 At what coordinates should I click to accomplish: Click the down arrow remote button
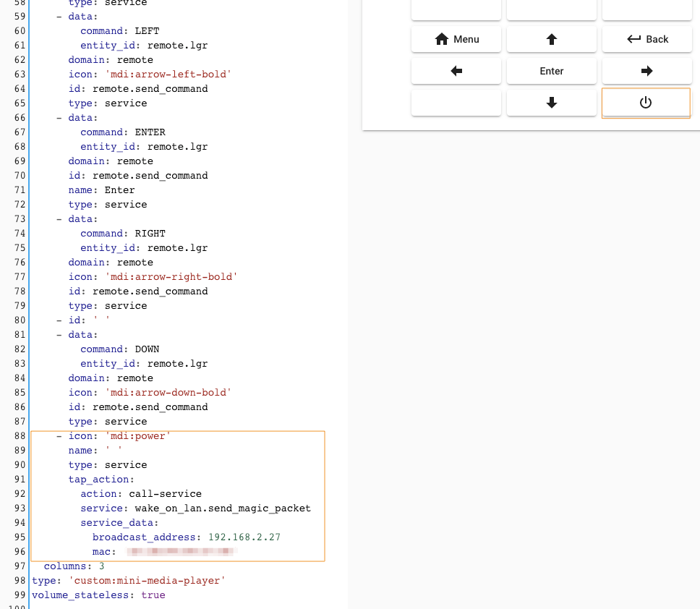click(x=552, y=103)
